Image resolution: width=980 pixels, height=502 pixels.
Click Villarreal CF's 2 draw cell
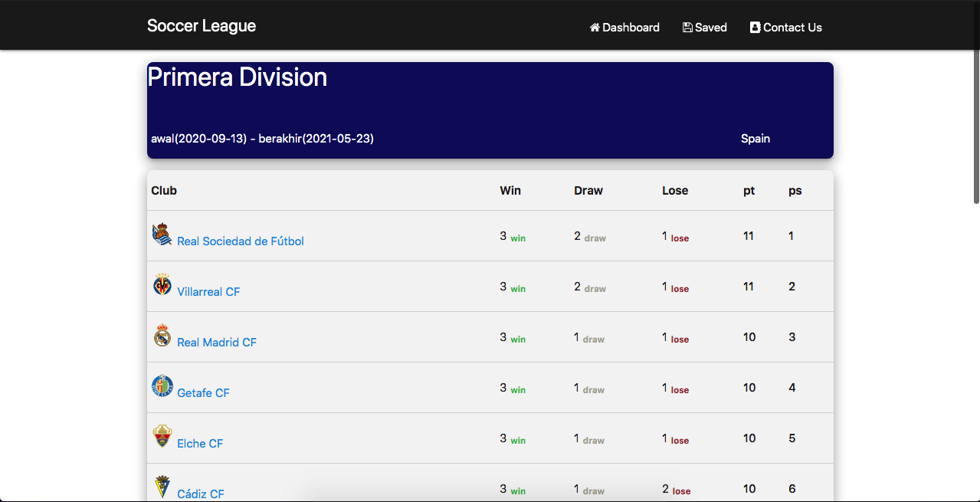click(x=590, y=287)
